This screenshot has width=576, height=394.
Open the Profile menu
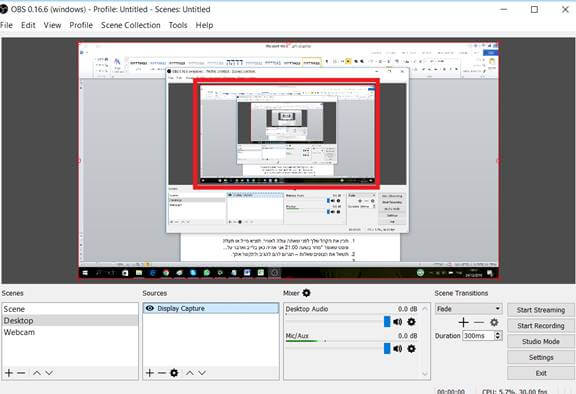point(81,25)
